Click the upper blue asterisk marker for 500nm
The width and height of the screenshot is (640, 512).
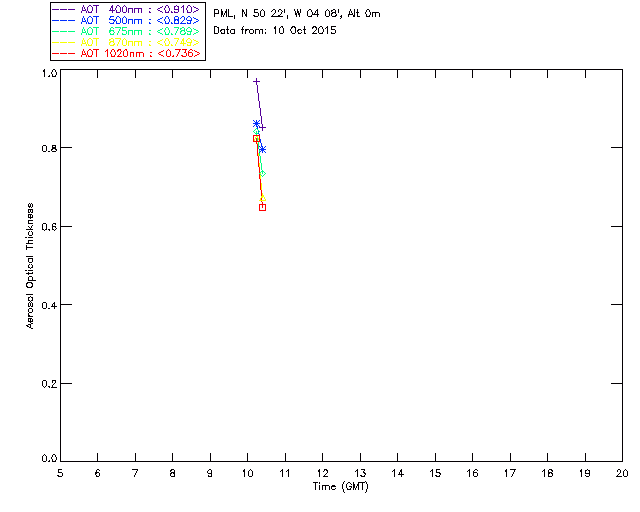point(256,124)
